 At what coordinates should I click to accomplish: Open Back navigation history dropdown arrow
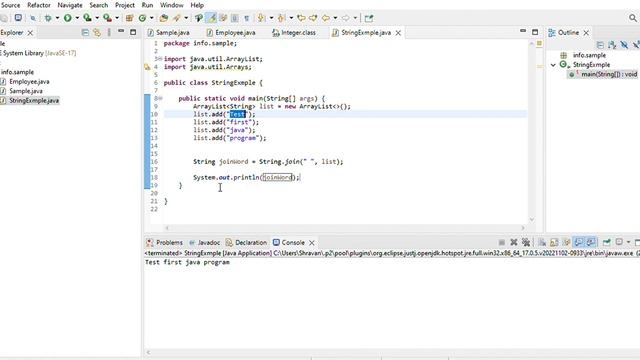coord(336,18)
